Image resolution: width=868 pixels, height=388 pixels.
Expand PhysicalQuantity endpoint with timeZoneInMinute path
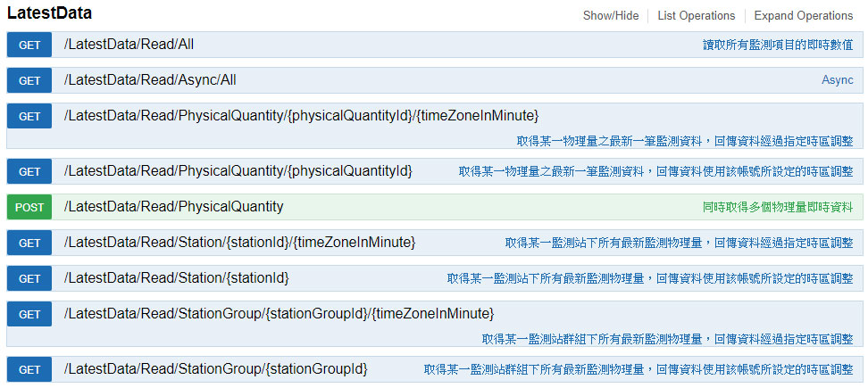(301, 116)
